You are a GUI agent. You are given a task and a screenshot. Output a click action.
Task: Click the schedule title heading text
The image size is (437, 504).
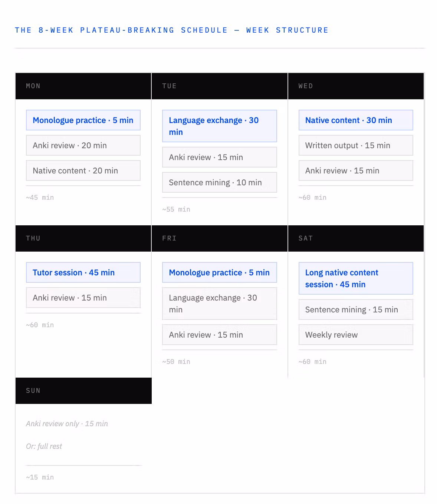171,30
